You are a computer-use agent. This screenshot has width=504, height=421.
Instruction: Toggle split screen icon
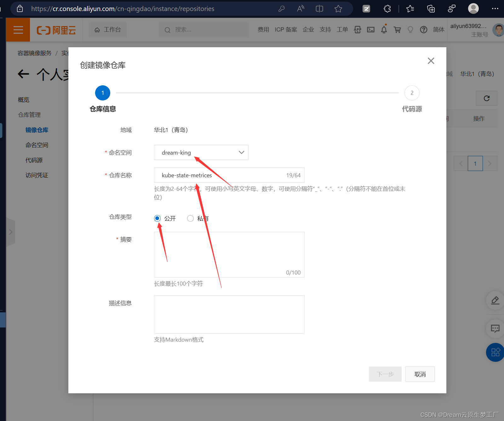[x=319, y=9]
